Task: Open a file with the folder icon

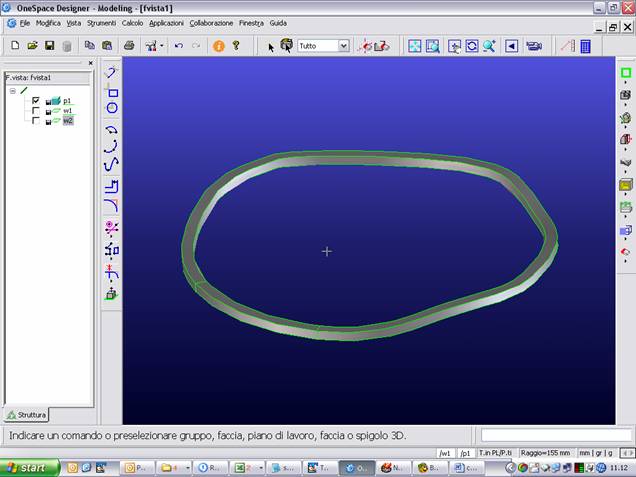Action: point(32,45)
